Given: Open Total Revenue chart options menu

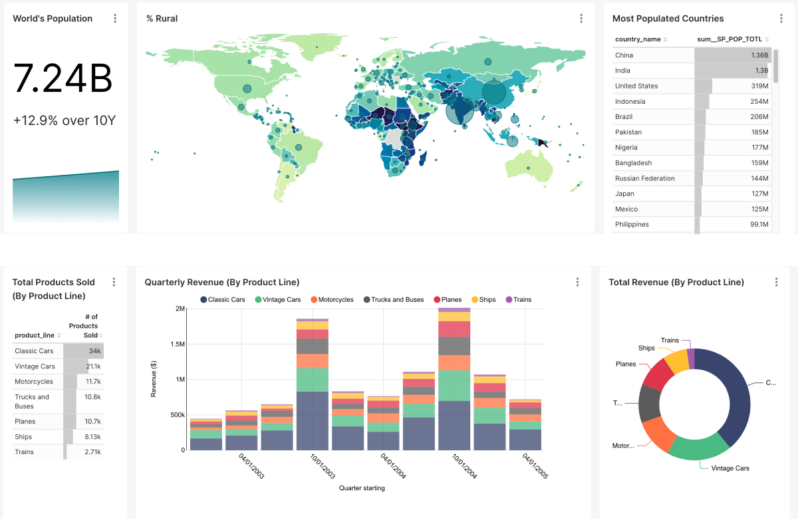Looking at the screenshot, I should click(776, 282).
